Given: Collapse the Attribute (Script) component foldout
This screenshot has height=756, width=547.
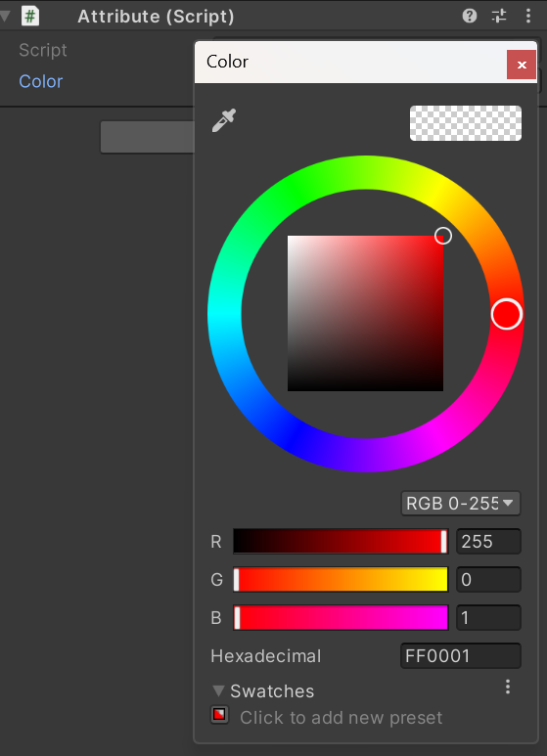Looking at the screenshot, I should (5, 16).
